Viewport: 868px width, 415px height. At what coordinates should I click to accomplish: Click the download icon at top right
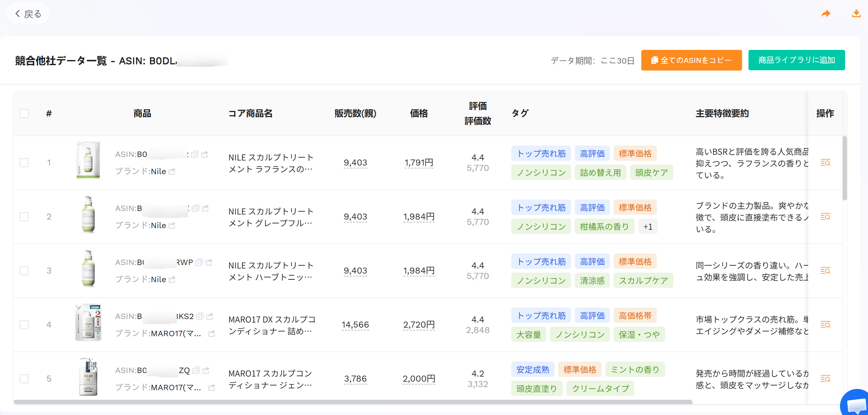point(856,13)
